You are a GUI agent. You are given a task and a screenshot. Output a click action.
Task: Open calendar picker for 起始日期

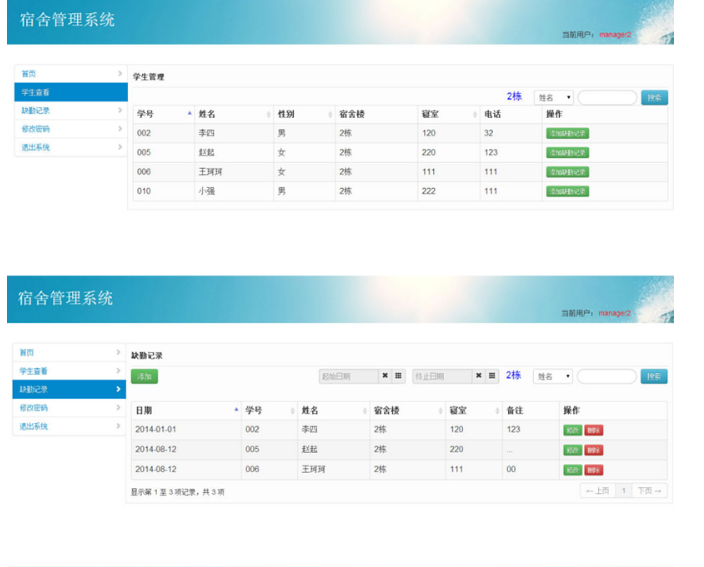tap(399, 376)
